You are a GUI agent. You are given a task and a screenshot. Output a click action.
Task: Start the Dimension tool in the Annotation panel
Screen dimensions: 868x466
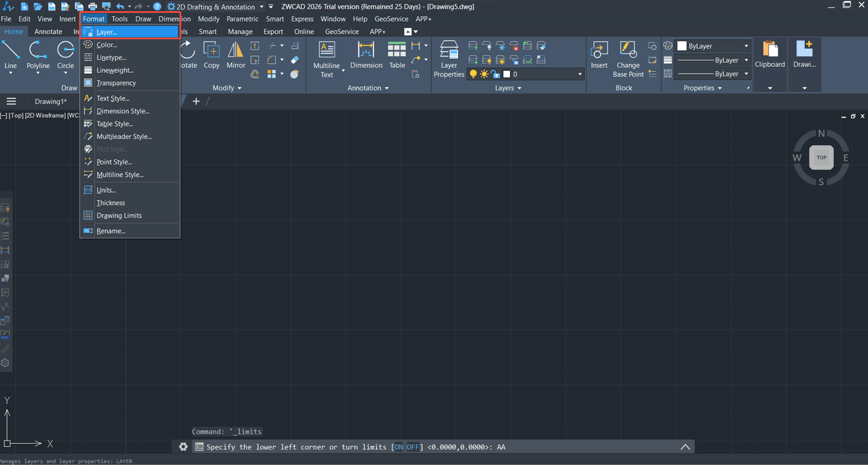point(366,56)
